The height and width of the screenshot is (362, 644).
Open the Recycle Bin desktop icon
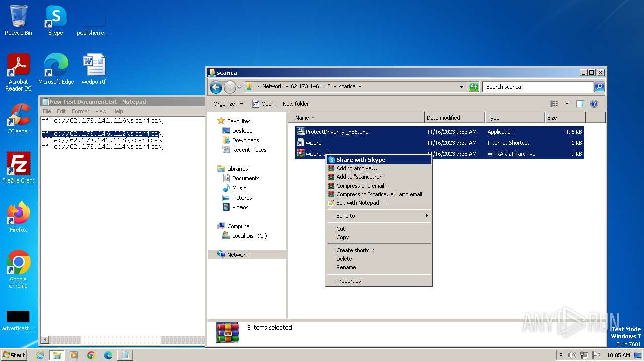[x=18, y=20]
